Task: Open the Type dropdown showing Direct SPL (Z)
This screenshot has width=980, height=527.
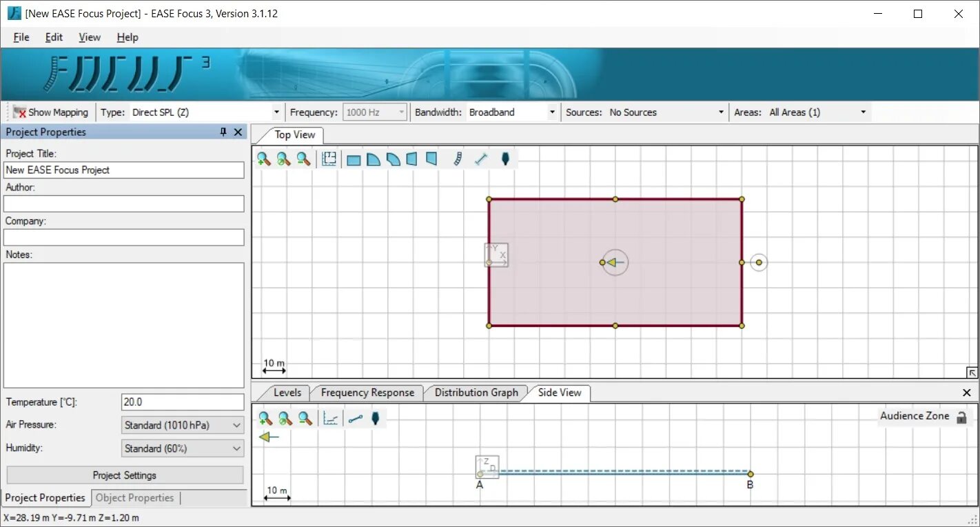Action: click(207, 112)
